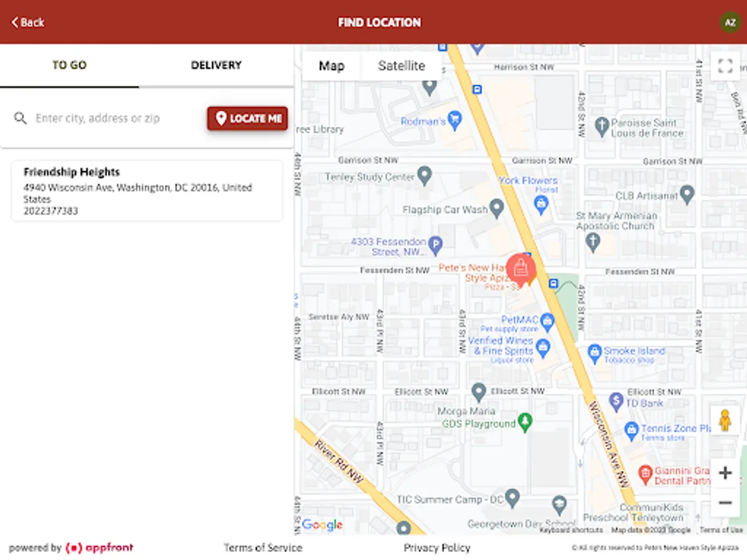Click the search magnifier icon
This screenshot has height=560, width=747.
(21, 118)
